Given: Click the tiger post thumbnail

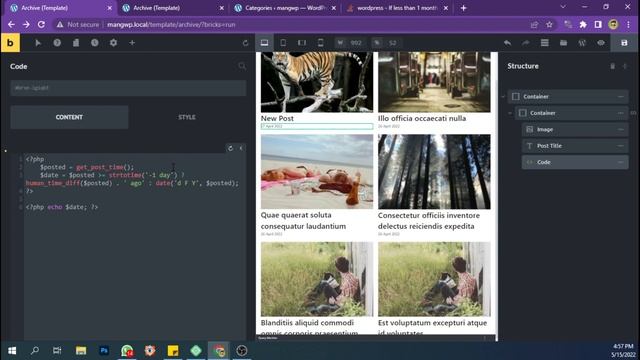Looking at the screenshot, I should 317,82.
